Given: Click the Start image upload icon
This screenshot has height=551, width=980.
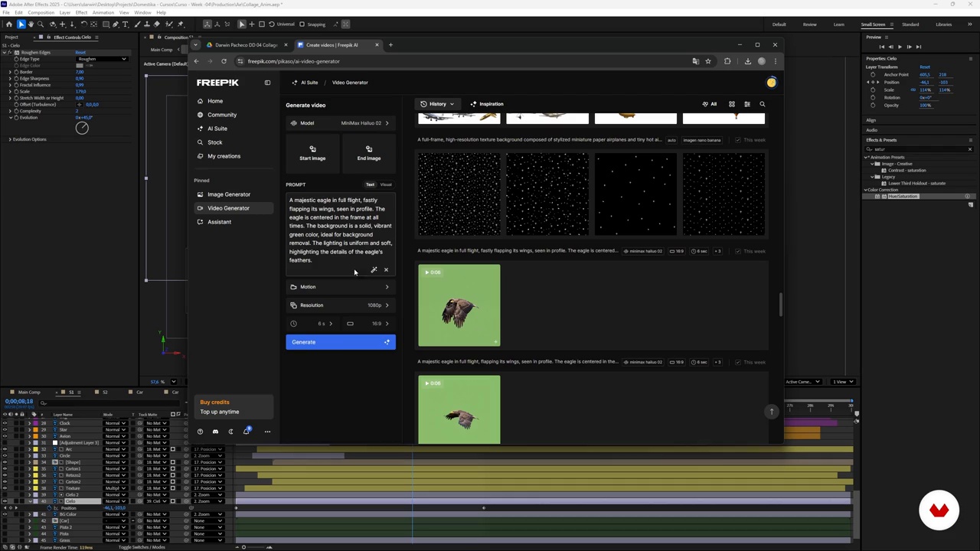Looking at the screenshot, I should pyautogui.click(x=312, y=148).
